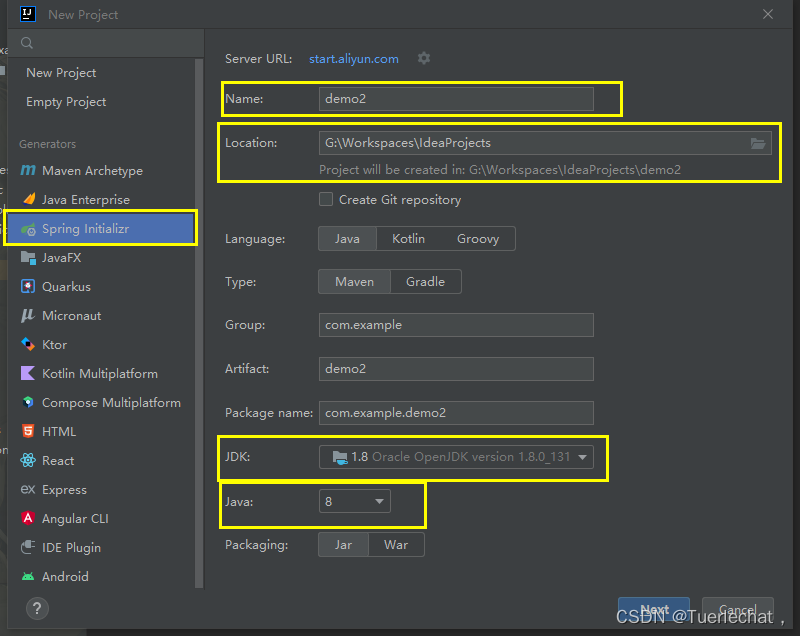The width and height of the screenshot is (800, 636).
Task: Set packaging to Jar
Action: point(343,545)
